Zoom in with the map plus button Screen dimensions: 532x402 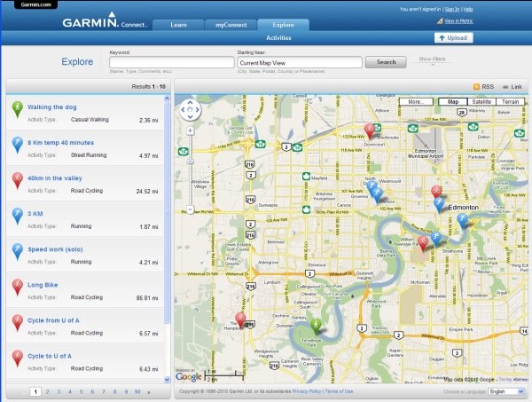(191, 130)
